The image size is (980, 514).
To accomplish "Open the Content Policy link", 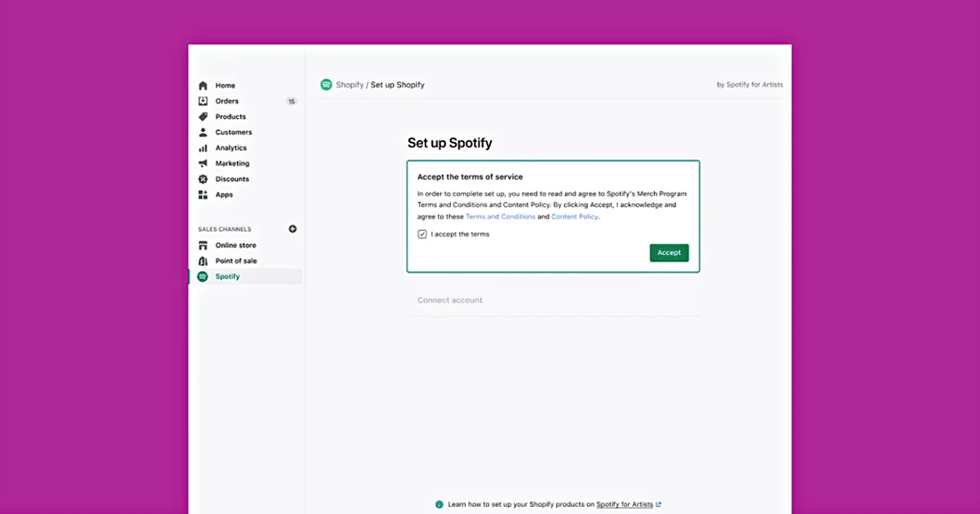I will click(x=575, y=217).
